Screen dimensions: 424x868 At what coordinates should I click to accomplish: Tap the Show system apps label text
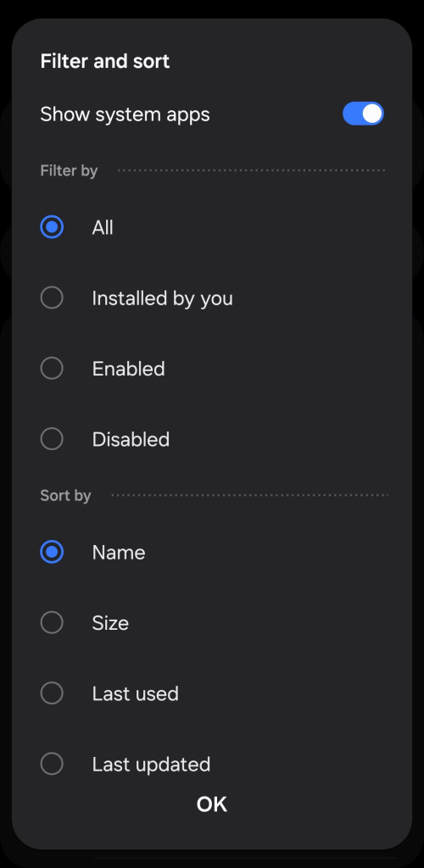126,114
